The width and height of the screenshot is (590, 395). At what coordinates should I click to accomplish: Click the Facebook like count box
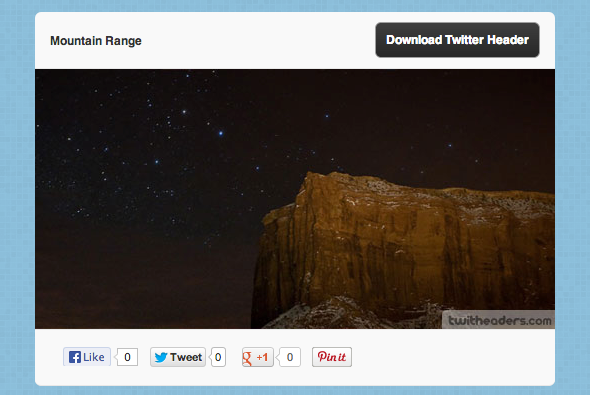(x=127, y=357)
